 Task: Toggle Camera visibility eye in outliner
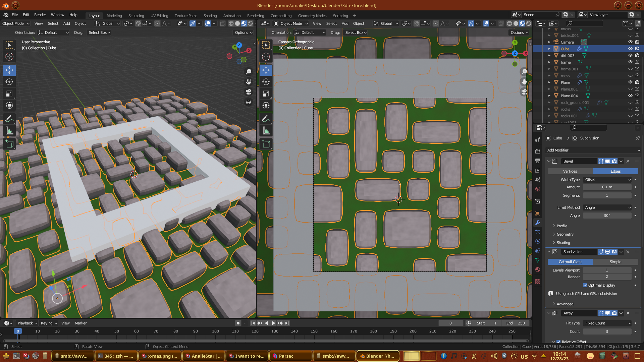click(630, 42)
